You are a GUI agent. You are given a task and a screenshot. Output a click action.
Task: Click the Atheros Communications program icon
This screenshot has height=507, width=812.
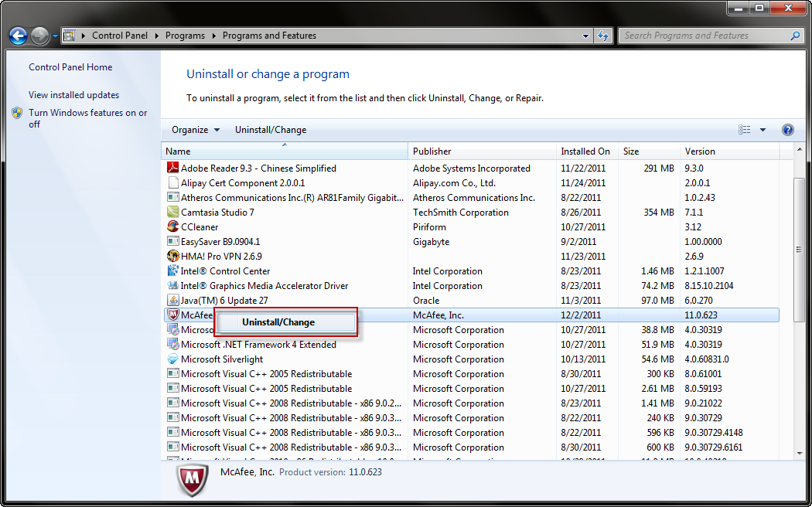pos(173,198)
